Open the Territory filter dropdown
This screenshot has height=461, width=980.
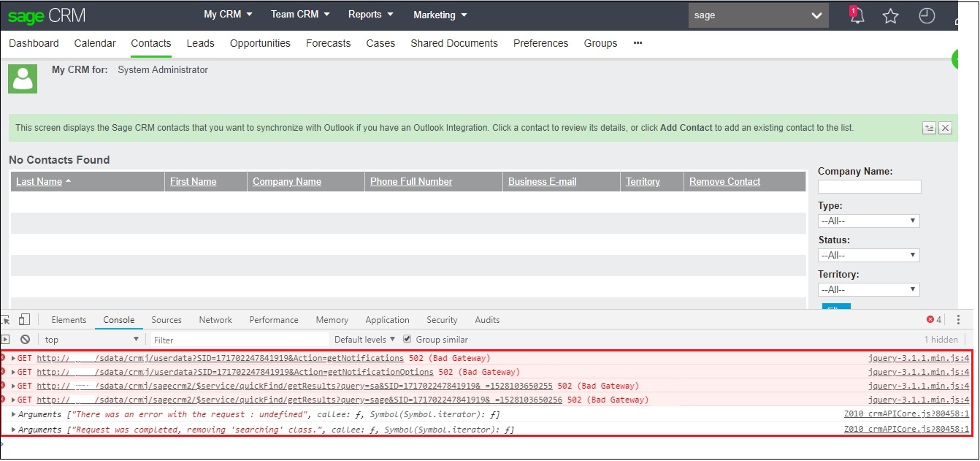coord(868,289)
